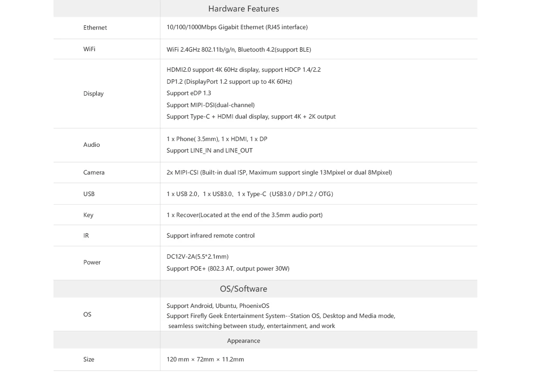Click the WiFi 2.4GHz Bluetooth 4.2 text
The width and height of the screenshot is (535, 392).
[238, 50]
